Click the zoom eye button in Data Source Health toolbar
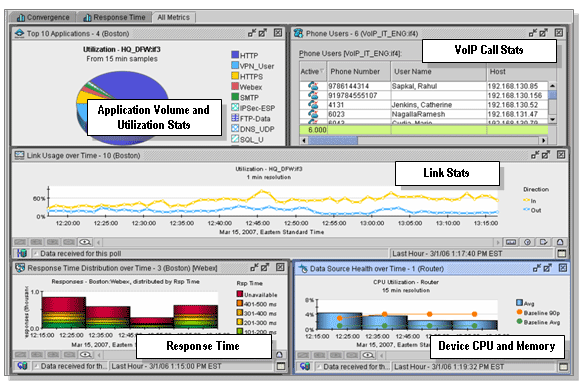 (x=368, y=355)
